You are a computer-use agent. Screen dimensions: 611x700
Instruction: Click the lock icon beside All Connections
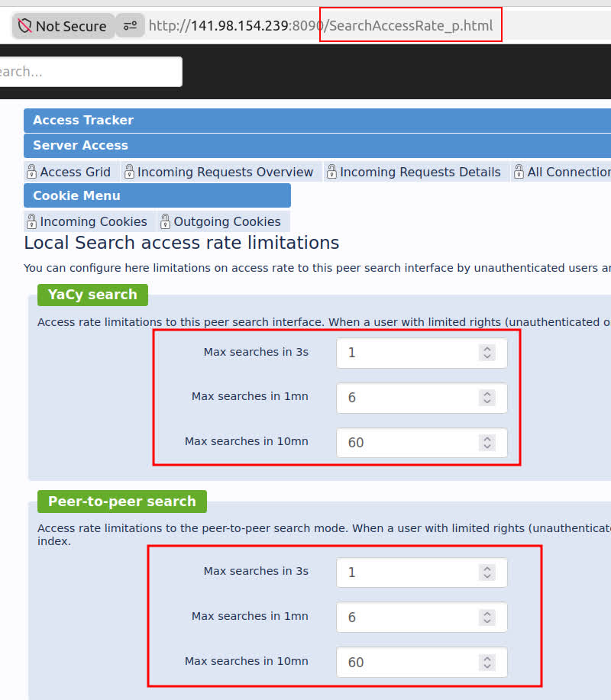point(519,172)
